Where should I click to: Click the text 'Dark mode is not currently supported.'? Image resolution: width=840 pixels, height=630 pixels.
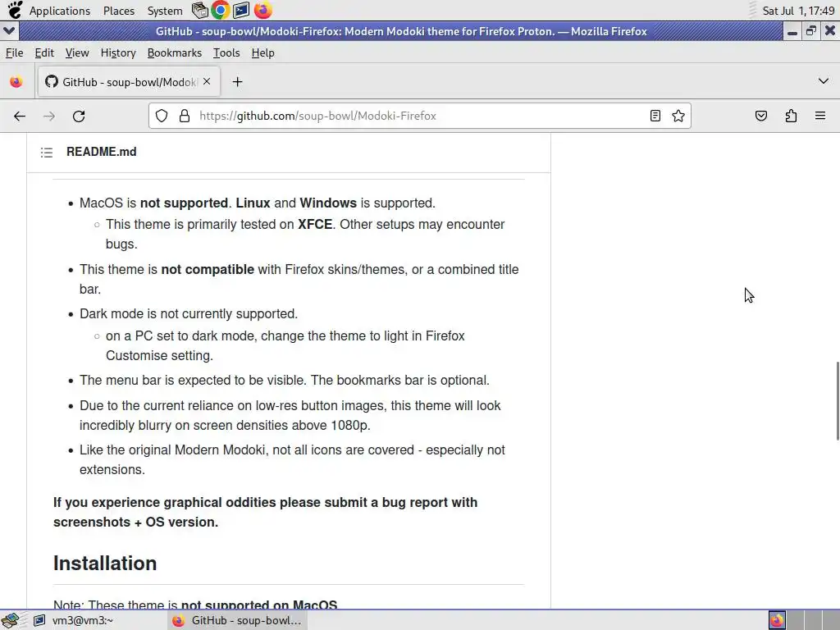point(189,314)
